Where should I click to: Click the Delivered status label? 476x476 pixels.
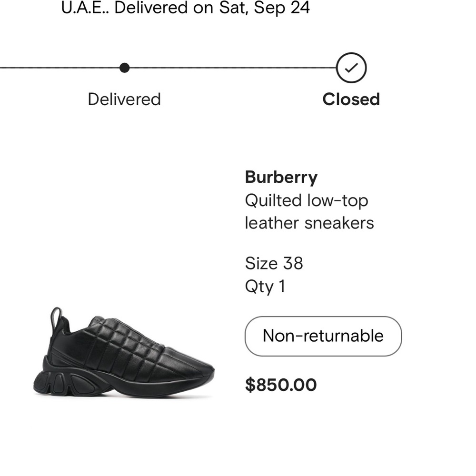coord(124,99)
